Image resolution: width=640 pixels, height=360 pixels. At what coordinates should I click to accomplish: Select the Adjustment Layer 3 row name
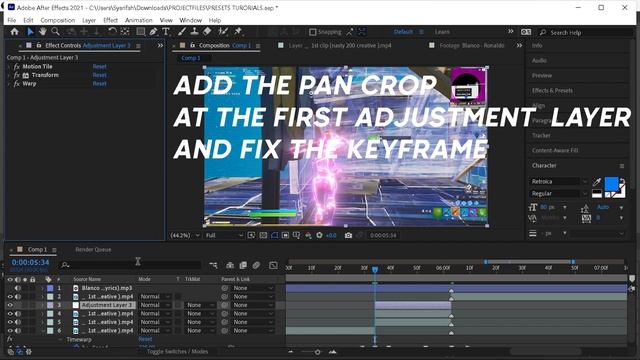click(107, 305)
